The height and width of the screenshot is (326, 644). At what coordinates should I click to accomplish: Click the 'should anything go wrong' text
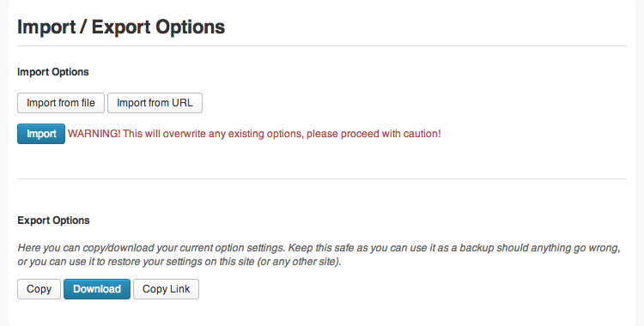558,248
